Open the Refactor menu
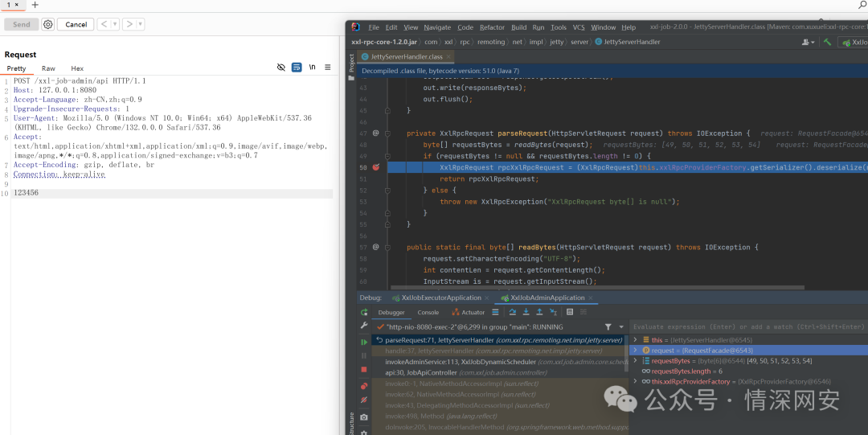The width and height of the screenshot is (868, 435). click(x=492, y=27)
